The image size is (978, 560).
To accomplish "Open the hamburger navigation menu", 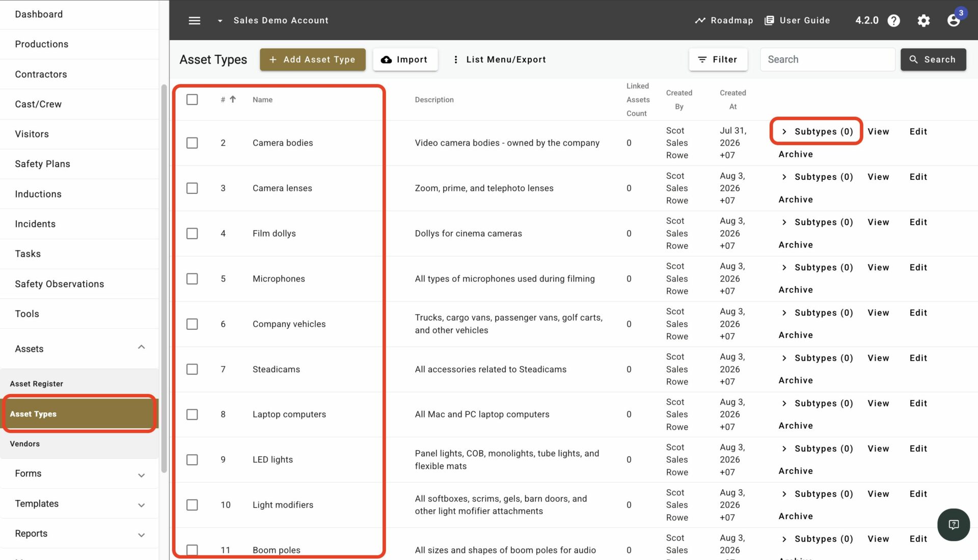I will tap(195, 20).
